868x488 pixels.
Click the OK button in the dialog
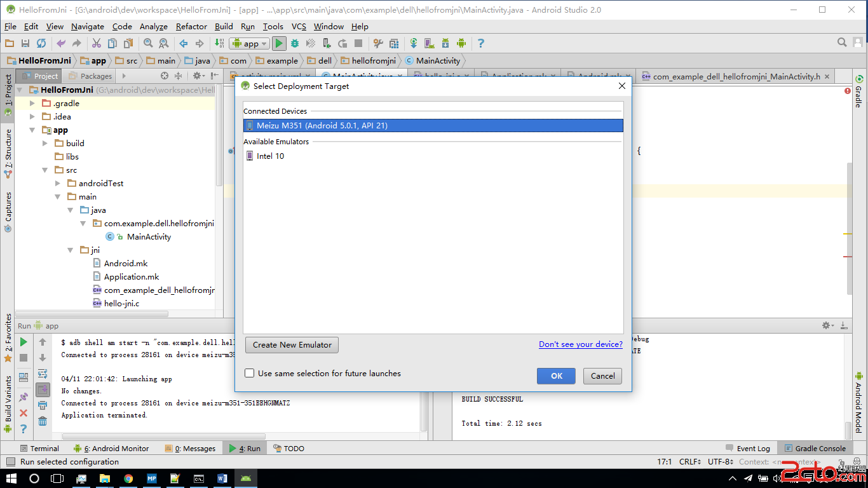556,376
